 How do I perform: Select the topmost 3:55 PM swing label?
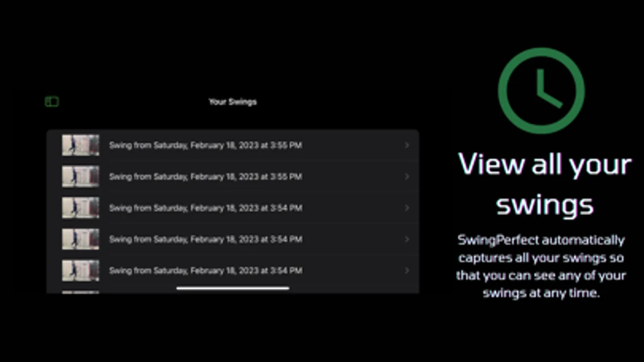click(205, 145)
